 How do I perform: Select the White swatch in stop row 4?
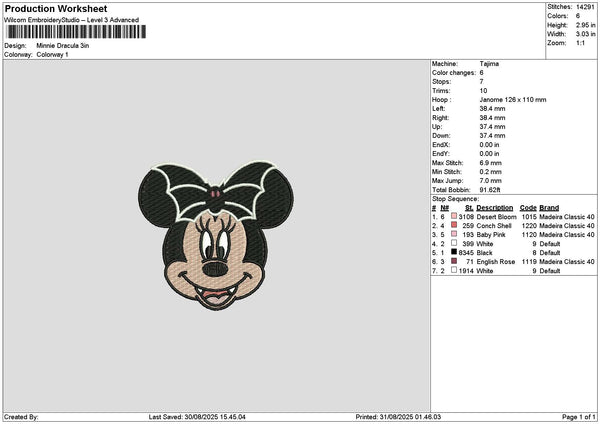tap(454, 243)
